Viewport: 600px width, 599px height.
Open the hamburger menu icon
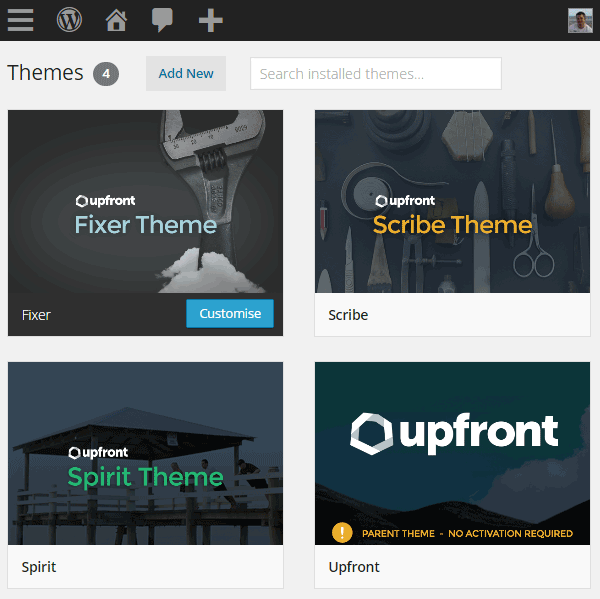(x=20, y=20)
